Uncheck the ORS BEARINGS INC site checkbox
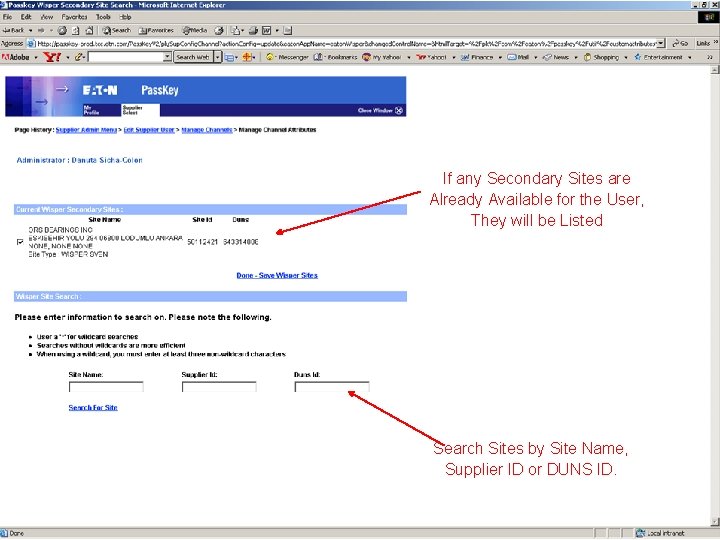 20,242
